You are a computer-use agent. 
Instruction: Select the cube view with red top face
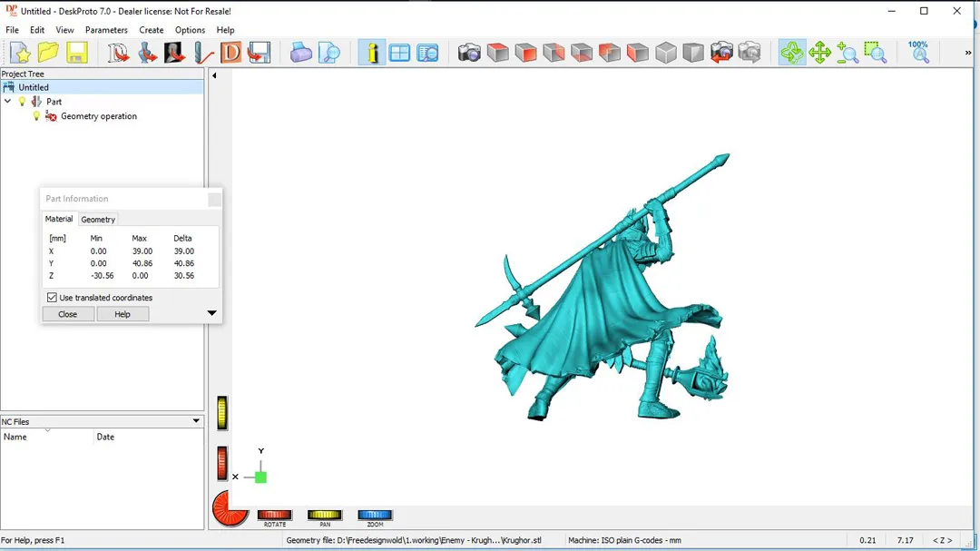(497, 53)
